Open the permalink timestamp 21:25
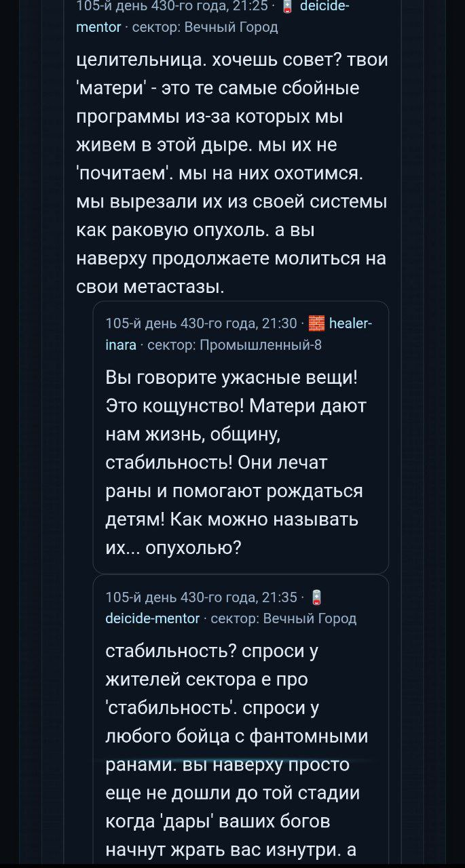The image size is (465, 868). pos(172,7)
